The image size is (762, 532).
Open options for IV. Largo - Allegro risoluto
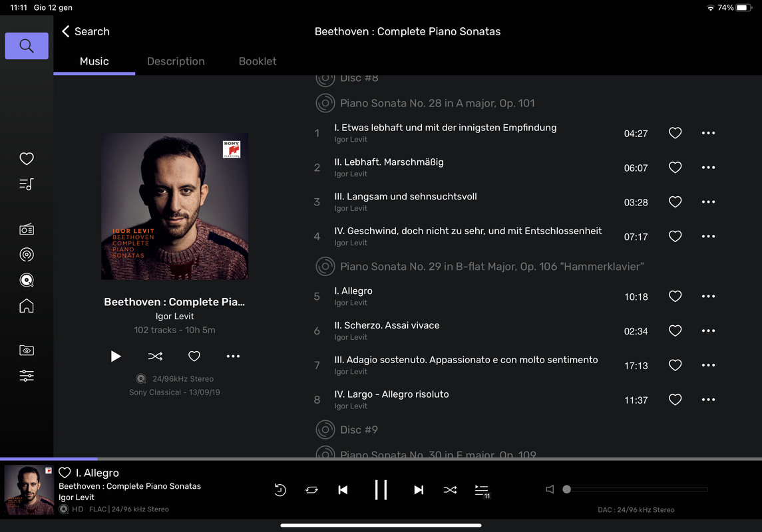pyautogui.click(x=709, y=400)
